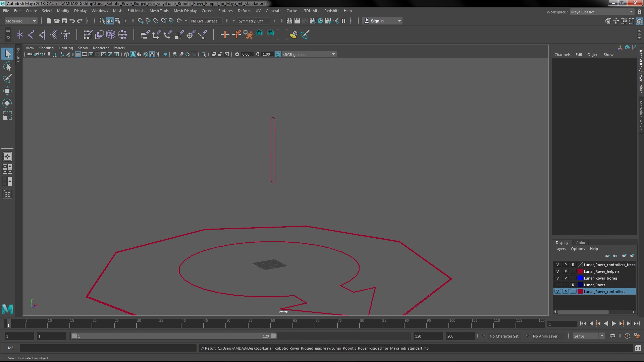
Task: Open the Deform menu
Action: pos(244,11)
